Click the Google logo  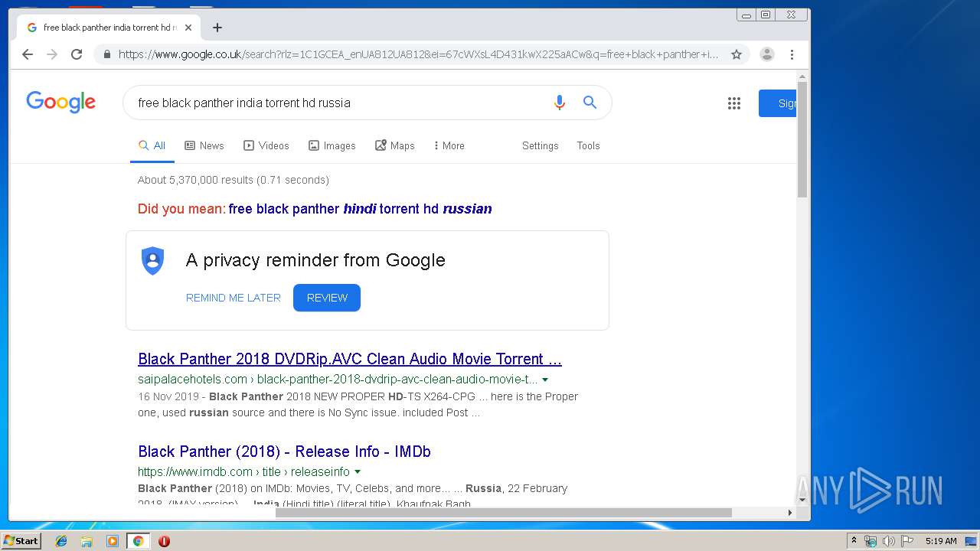(x=60, y=102)
